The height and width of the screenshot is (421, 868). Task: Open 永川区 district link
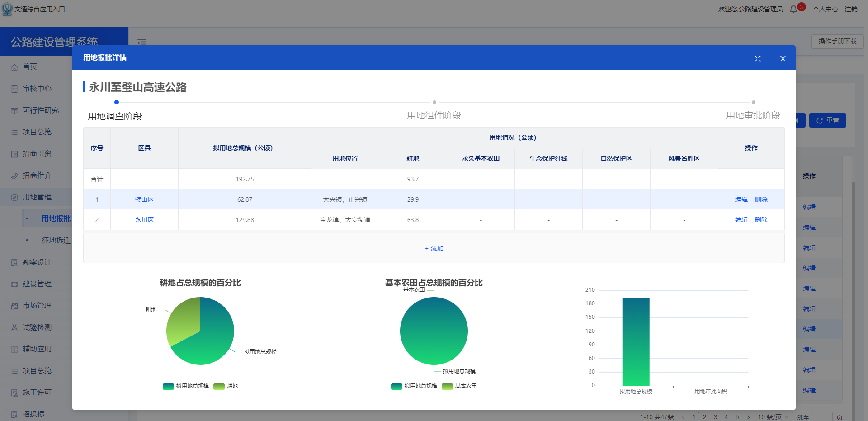pyautogui.click(x=144, y=220)
